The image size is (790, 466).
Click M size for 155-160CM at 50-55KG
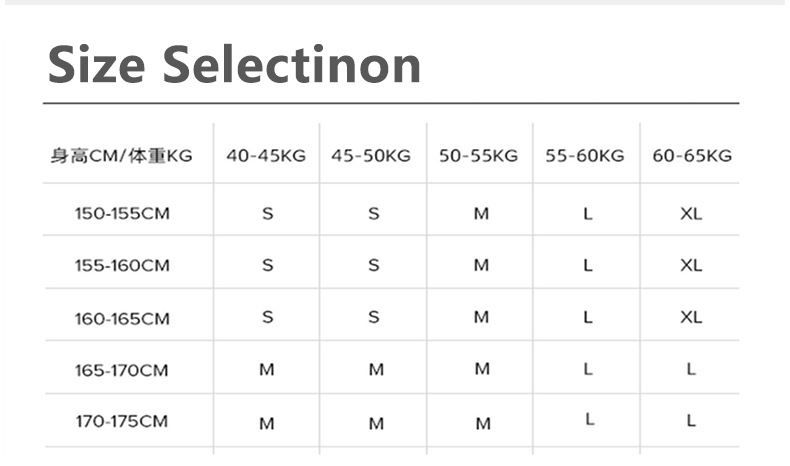click(482, 265)
